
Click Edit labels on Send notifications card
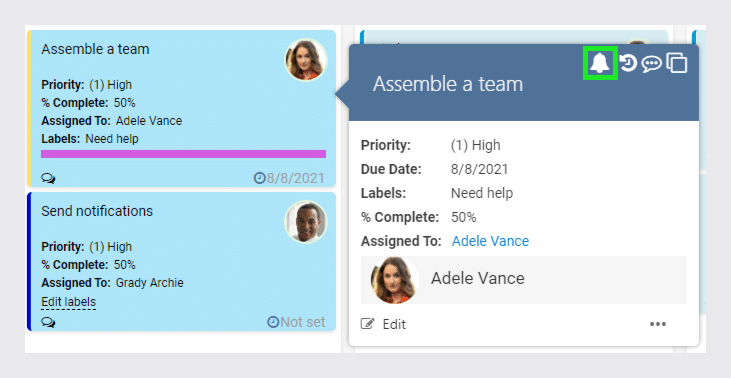(69, 302)
